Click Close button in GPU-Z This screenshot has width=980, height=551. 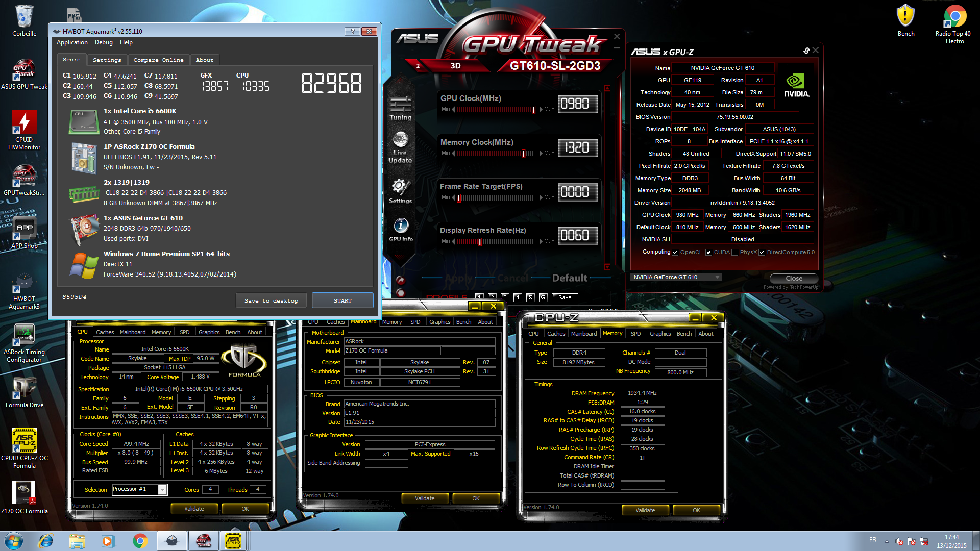pos(794,278)
